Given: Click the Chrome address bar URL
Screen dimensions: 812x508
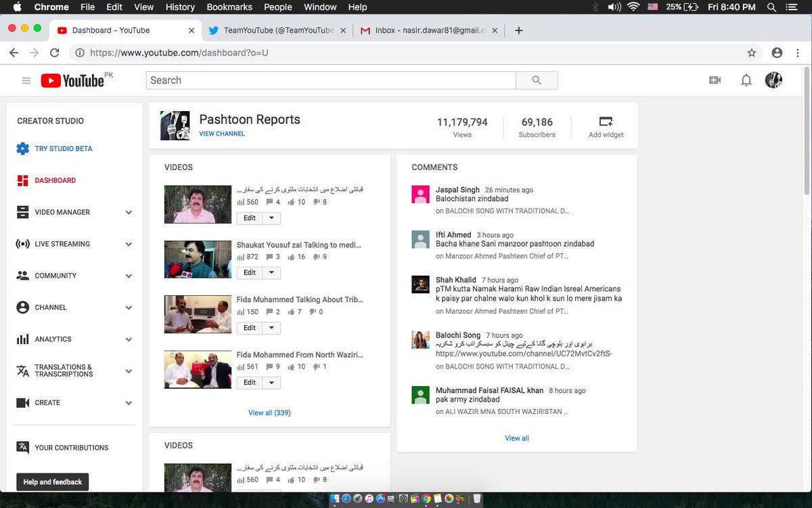Looking at the screenshot, I should pyautogui.click(x=179, y=53).
